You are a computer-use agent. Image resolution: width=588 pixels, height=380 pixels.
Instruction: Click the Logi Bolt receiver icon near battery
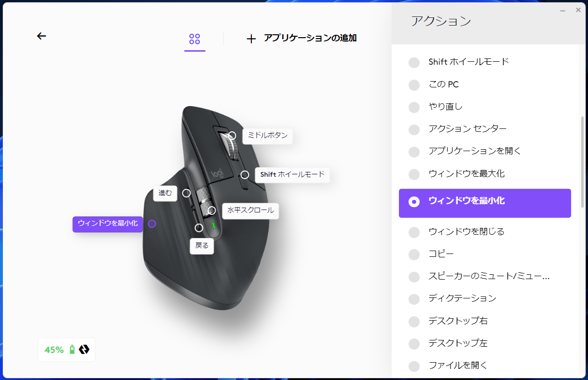[84, 349]
